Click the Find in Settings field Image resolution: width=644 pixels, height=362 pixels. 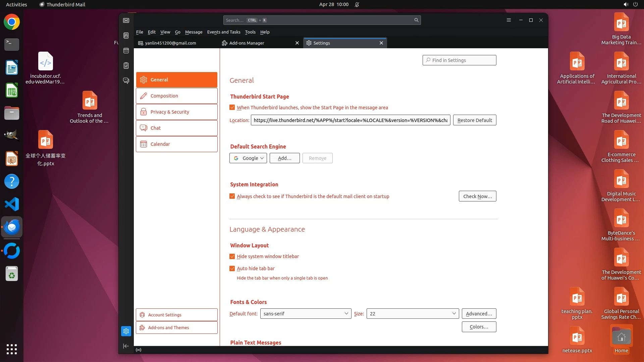coord(459,60)
